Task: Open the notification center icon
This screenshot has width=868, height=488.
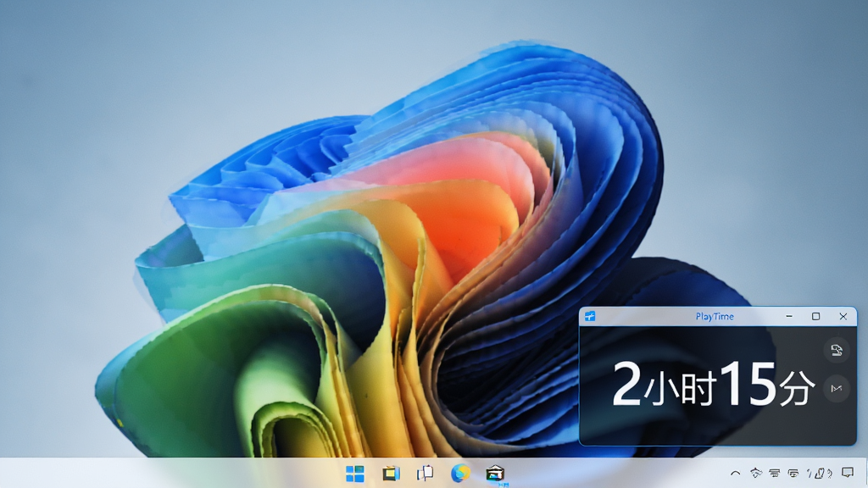Action: pyautogui.click(x=848, y=473)
